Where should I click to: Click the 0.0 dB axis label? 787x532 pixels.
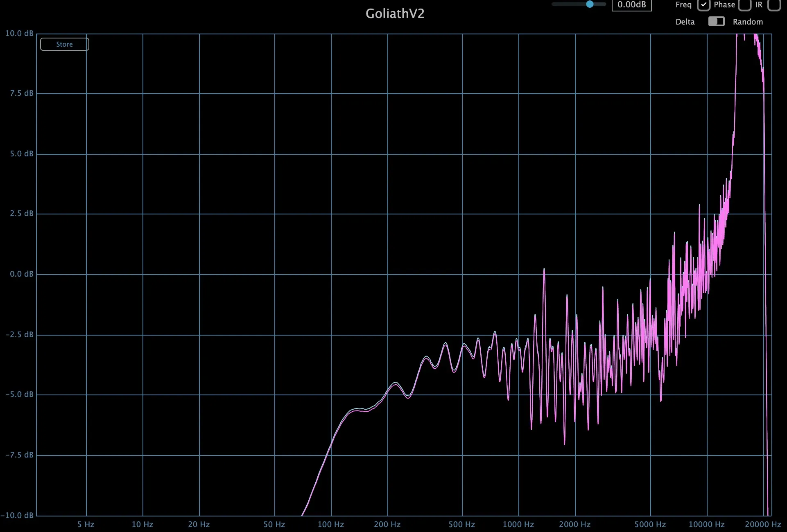tap(21, 274)
